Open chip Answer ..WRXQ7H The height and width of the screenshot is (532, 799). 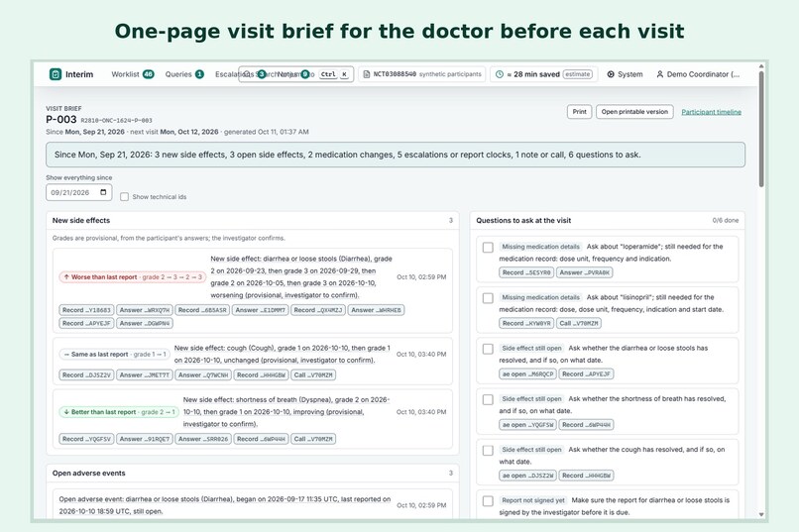pos(144,310)
